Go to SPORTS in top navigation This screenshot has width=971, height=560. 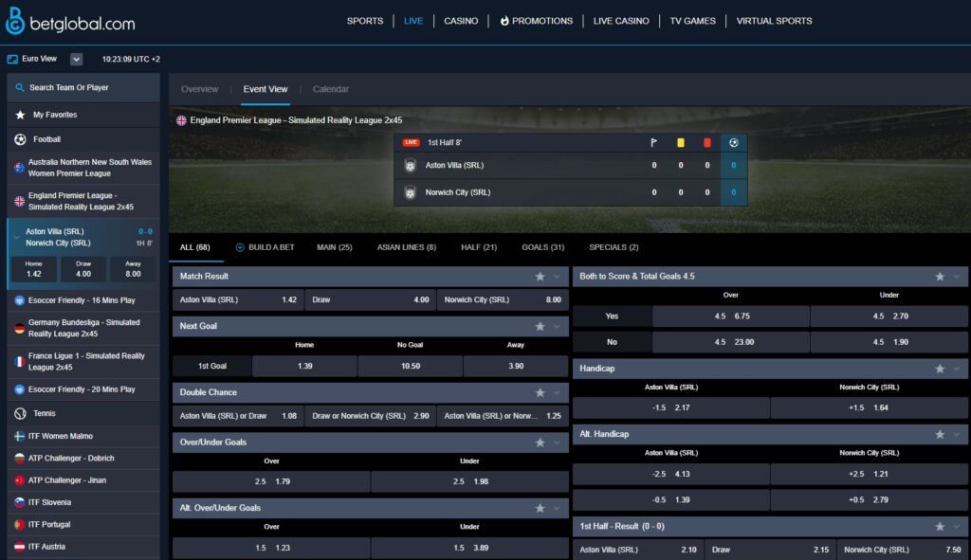click(x=365, y=21)
